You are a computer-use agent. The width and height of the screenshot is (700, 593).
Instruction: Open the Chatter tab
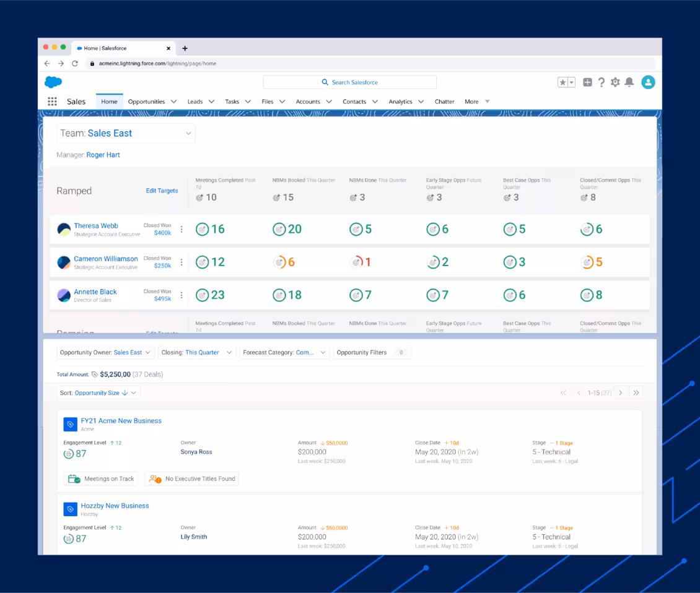click(445, 102)
